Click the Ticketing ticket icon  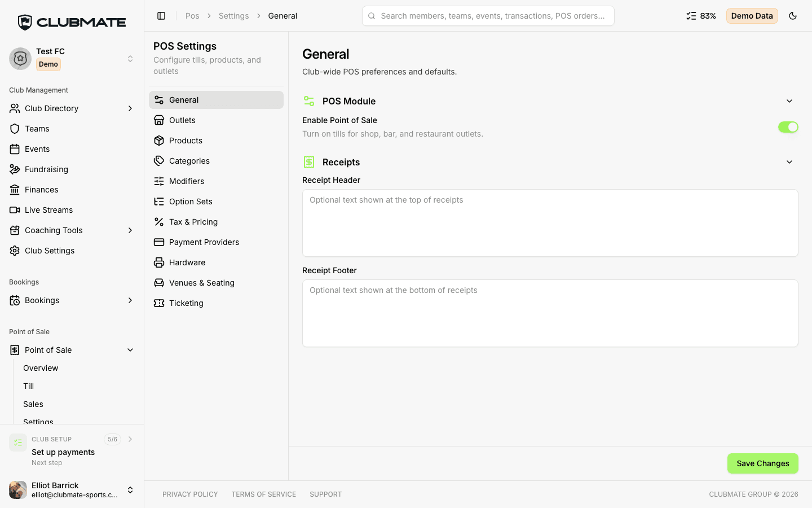pyautogui.click(x=159, y=303)
